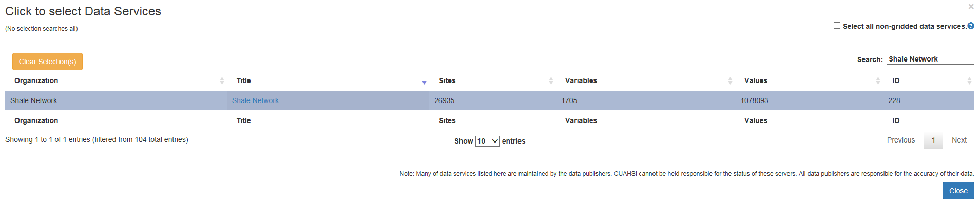The width and height of the screenshot is (980, 203).
Task: Click the Title column sort arrow
Action: (424, 82)
